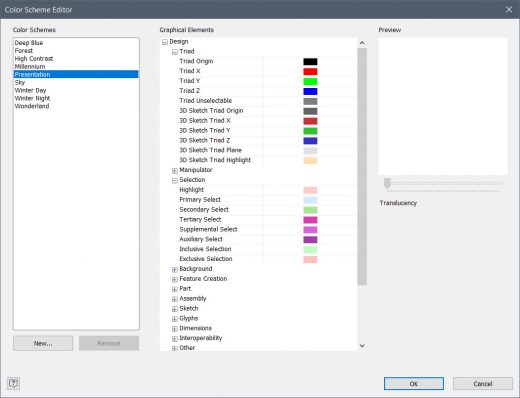Viewport: 520px width, 398px height.
Task: Expand the Part node
Action: pyautogui.click(x=175, y=289)
